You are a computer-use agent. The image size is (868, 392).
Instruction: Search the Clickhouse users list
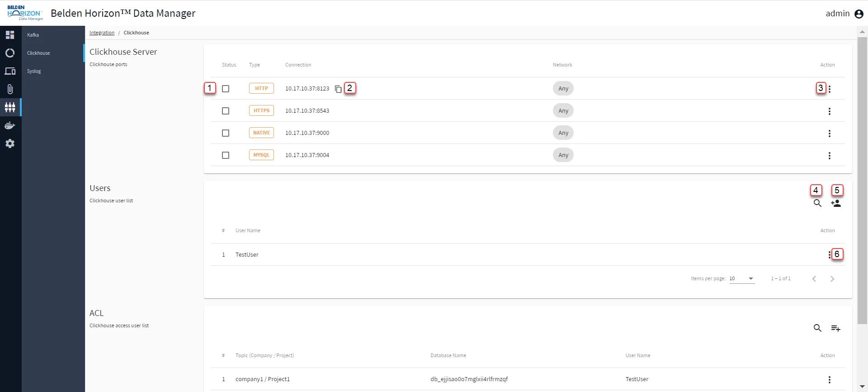[817, 203]
